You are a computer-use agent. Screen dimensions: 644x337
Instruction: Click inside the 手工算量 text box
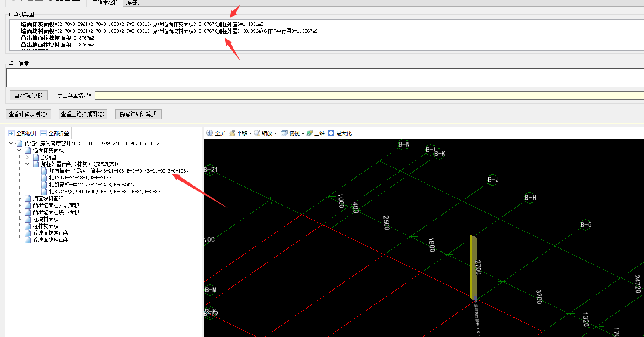pyautogui.click(x=325, y=78)
